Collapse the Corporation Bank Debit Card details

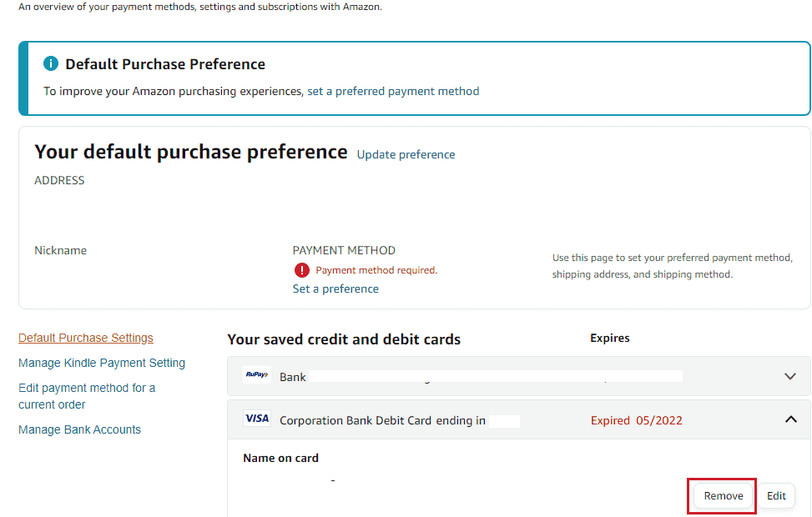click(789, 419)
